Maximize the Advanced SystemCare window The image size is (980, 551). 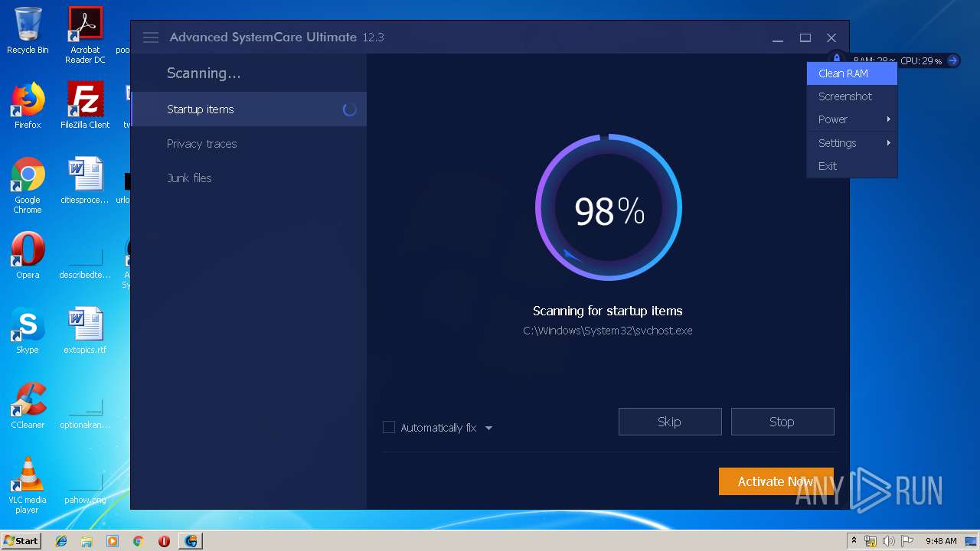[805, 37]
